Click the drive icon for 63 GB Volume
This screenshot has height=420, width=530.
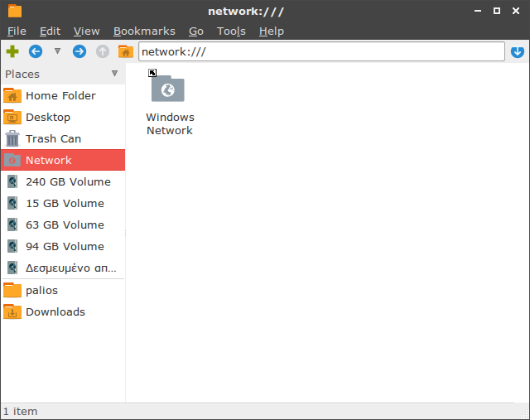[12, 224]
